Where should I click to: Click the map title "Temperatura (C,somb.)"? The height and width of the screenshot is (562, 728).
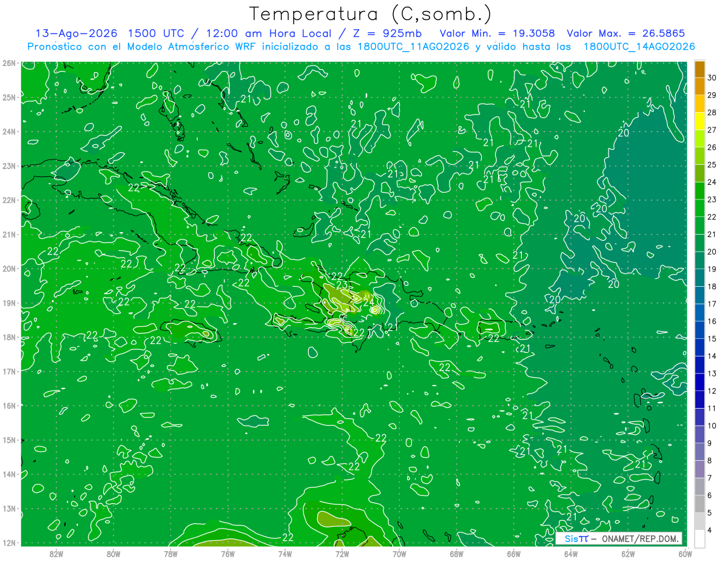tap(371, 14)
